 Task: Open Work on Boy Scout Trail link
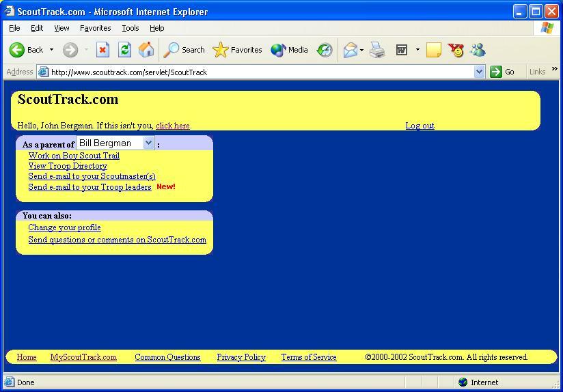74,156
